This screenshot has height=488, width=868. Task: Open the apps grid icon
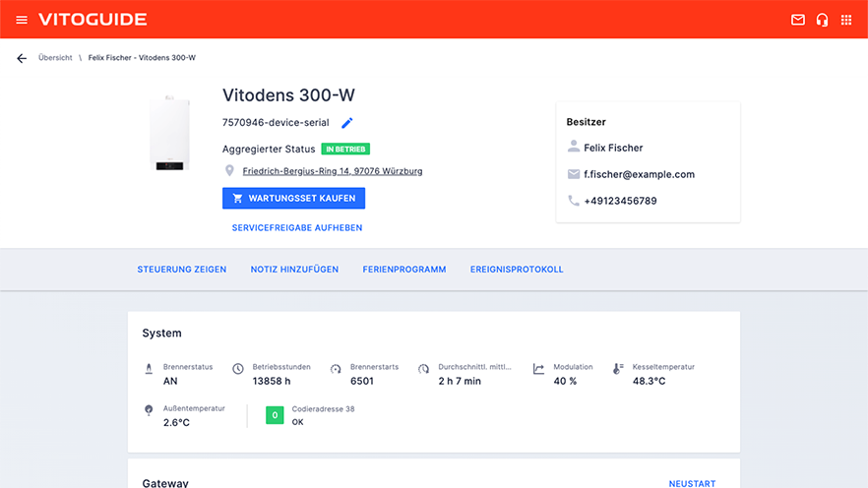[846, 20]
